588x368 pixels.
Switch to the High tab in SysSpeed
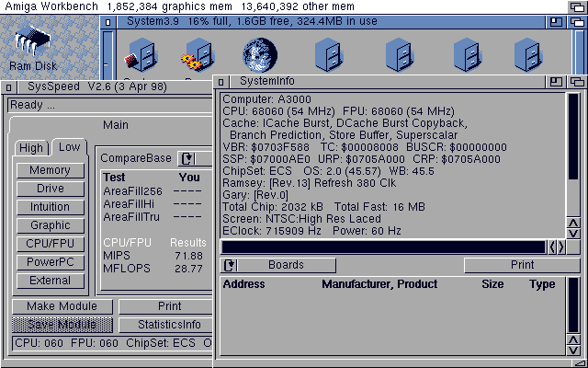pyautogui.click(x=31, y=147)
